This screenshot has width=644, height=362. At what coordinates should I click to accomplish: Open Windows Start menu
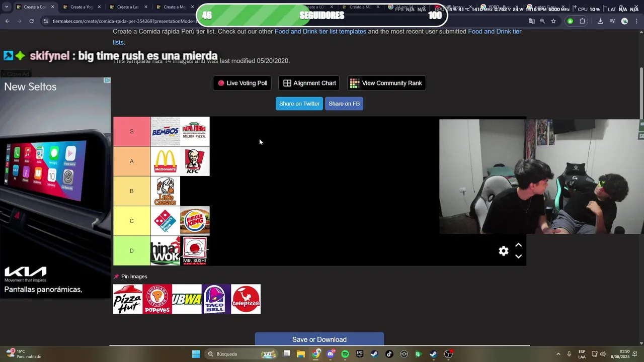point(196,354)
